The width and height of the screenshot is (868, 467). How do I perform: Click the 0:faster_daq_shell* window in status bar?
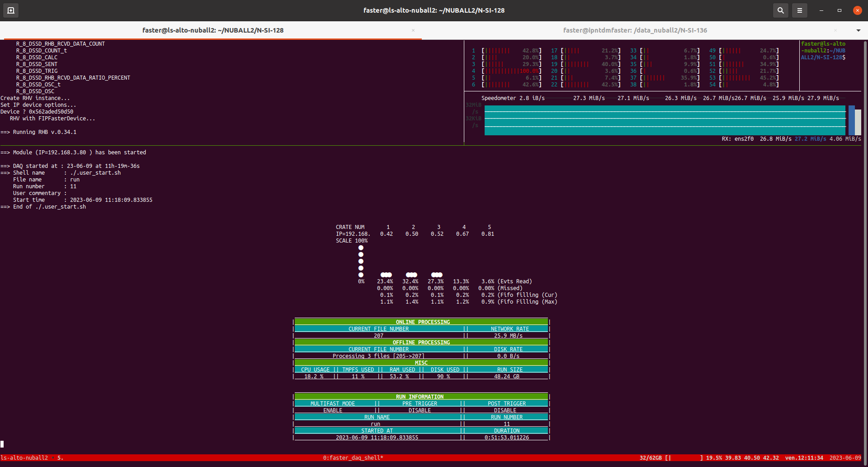353,458
